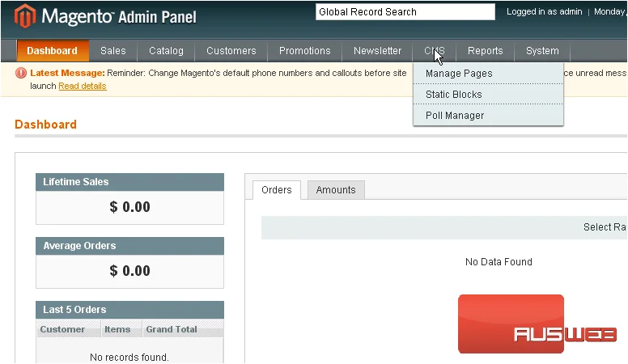The height and width of the screenshot is (364, 628).
Task: Choose Poll Manager from the CMS dropdown
Action: pos(488,116)
